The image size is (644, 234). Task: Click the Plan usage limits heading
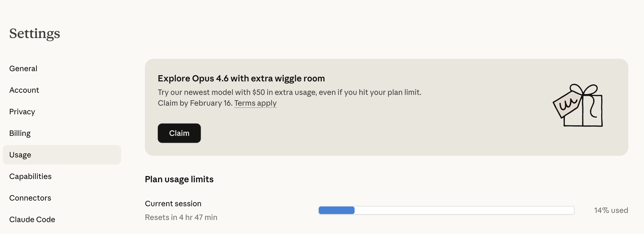click(179, 179)
